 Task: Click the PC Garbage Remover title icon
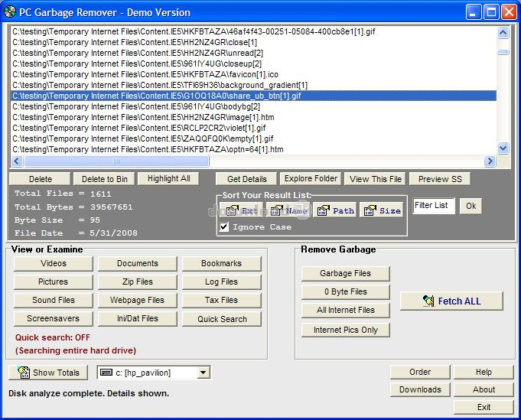(x=10, y=11)
